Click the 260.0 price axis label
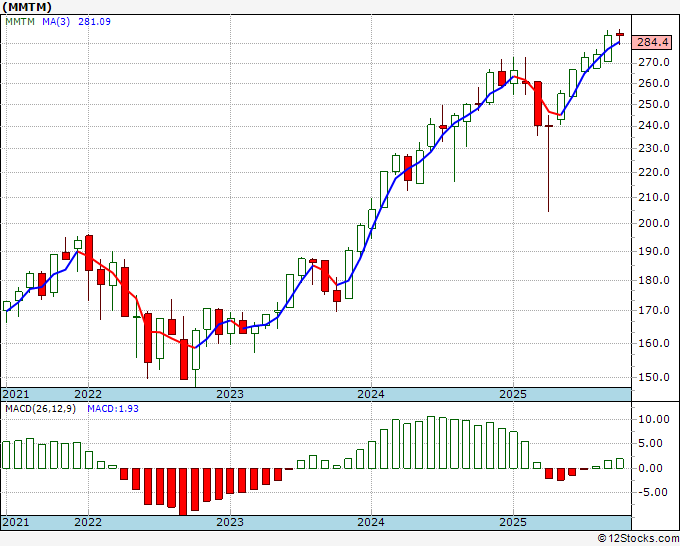 click(x=654, y=83)
